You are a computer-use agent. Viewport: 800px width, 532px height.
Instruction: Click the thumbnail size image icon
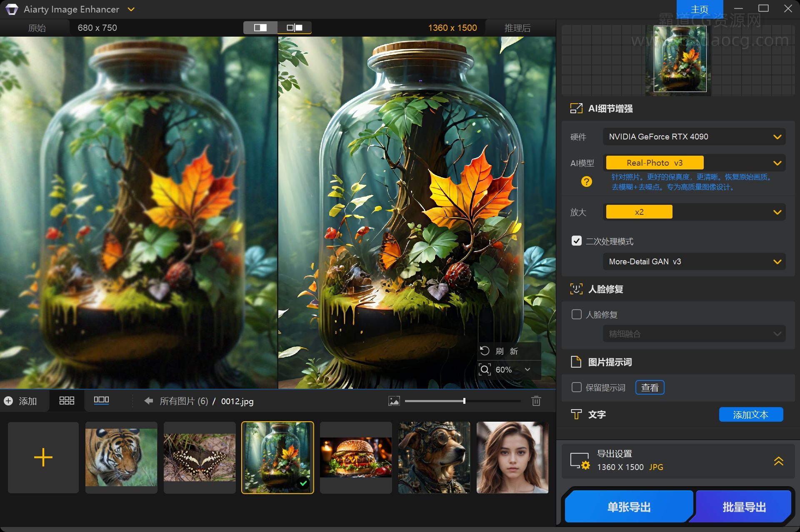tap(394, 401)
